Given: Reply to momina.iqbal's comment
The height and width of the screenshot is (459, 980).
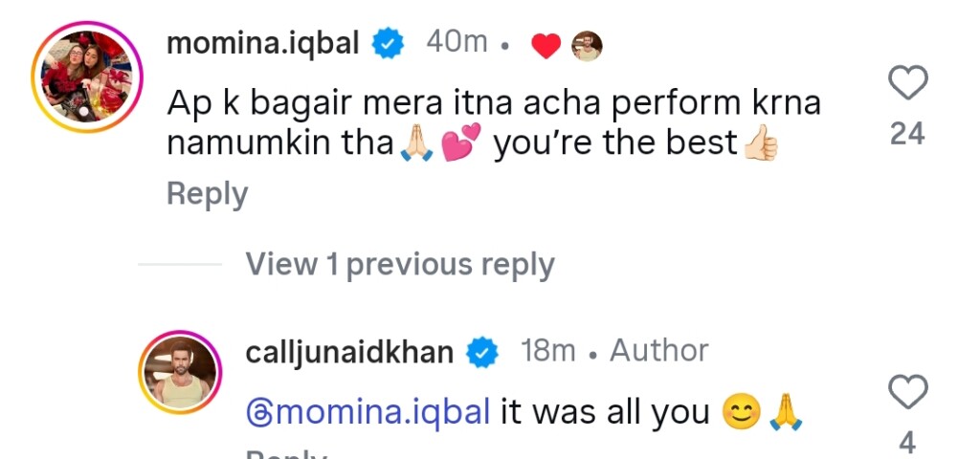Looking at the screenshot, I should [x=207, y=194].
